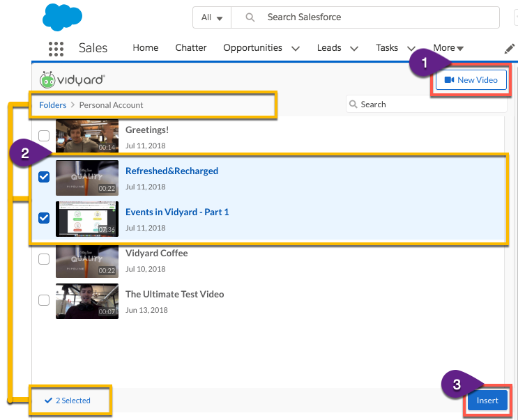Click the Jul 10, 2018 date

145,269
